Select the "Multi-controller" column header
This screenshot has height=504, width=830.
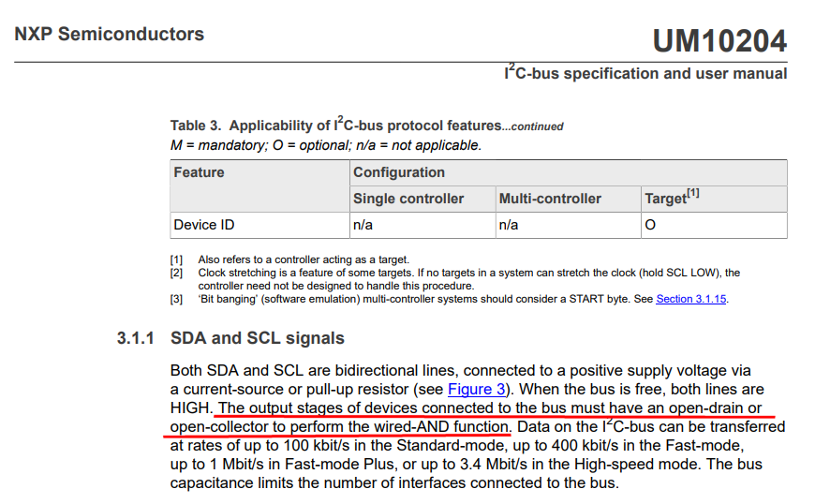[x=550, y=199]
